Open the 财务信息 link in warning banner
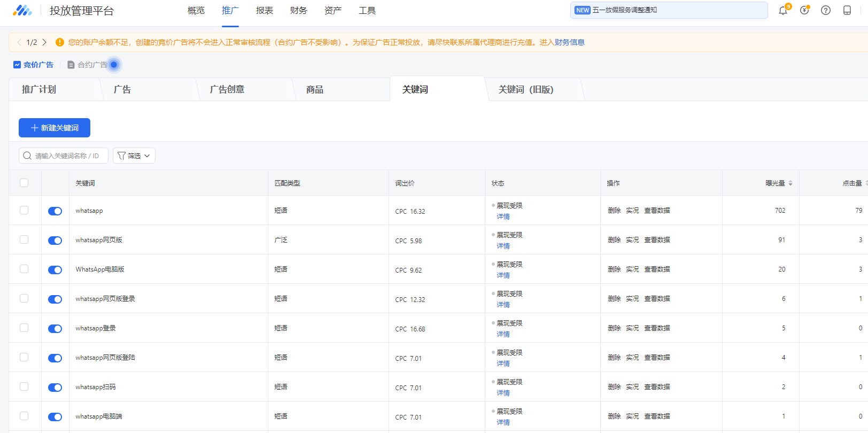Image resolution: width=868 pixels, height=433 pixels. (570, 42)
